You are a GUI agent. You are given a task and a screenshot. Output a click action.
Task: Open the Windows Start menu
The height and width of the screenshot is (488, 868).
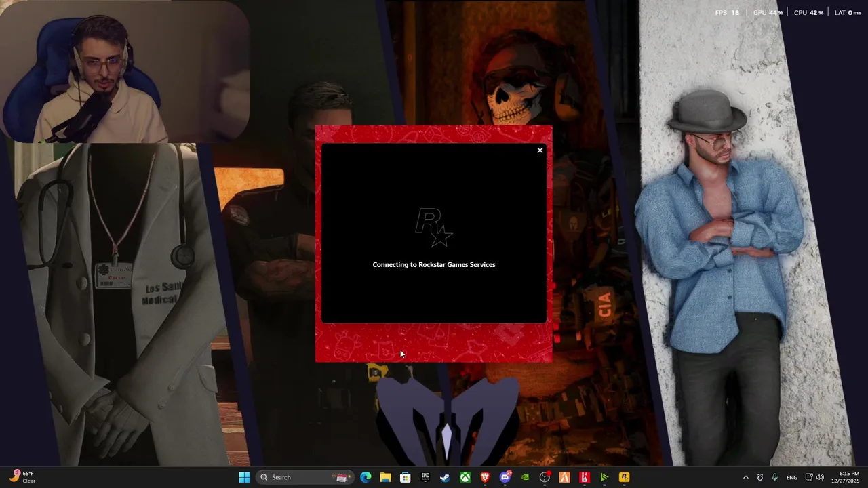pyautogui.click(x=244, y=477)
